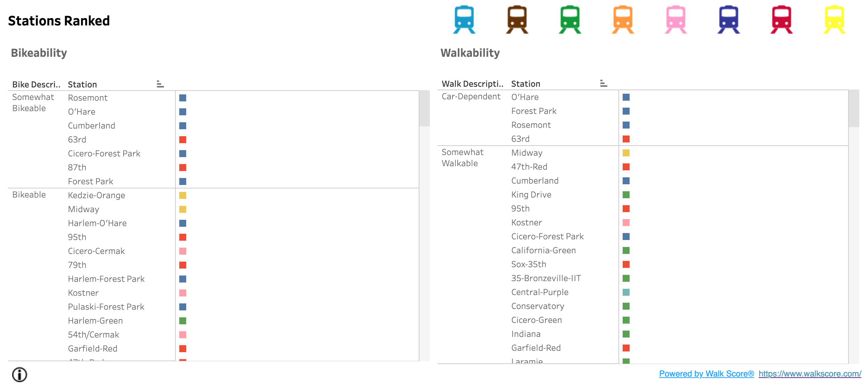Viewport: 868px width, 387px height.
Task: Select the yellow train icon
Action: click(x=835, y=20)
